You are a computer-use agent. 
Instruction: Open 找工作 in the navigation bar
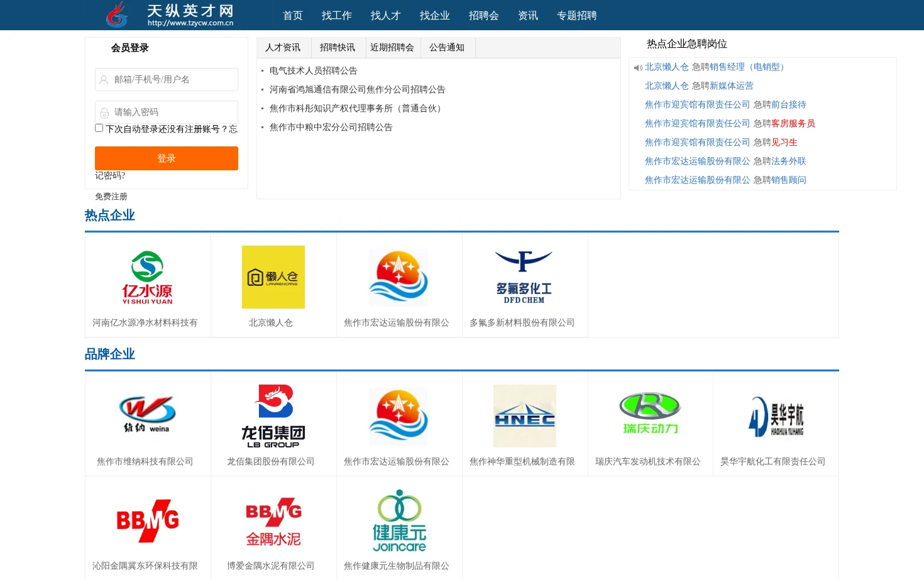click(x=337, y=15)
